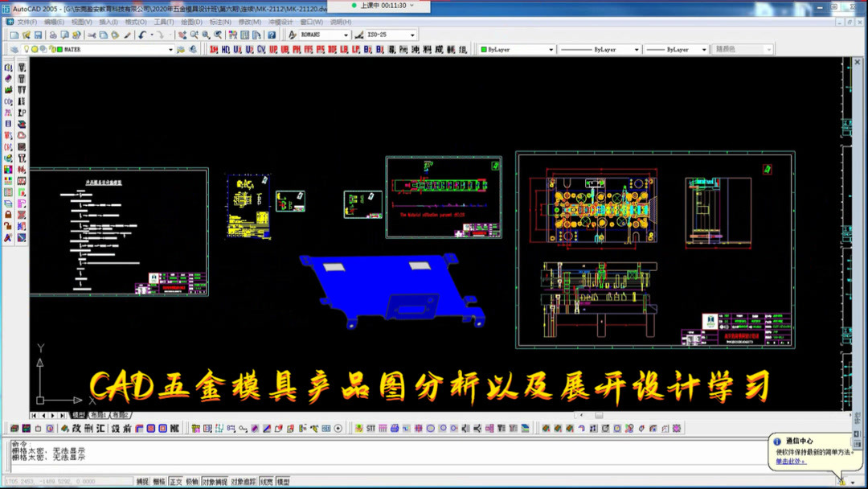Expand the ROMANS text style dropdown

click(346, 34)
